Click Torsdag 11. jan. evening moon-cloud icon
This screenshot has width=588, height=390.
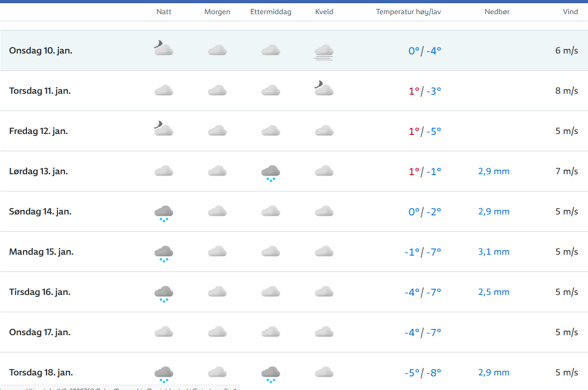coord(324,89)
